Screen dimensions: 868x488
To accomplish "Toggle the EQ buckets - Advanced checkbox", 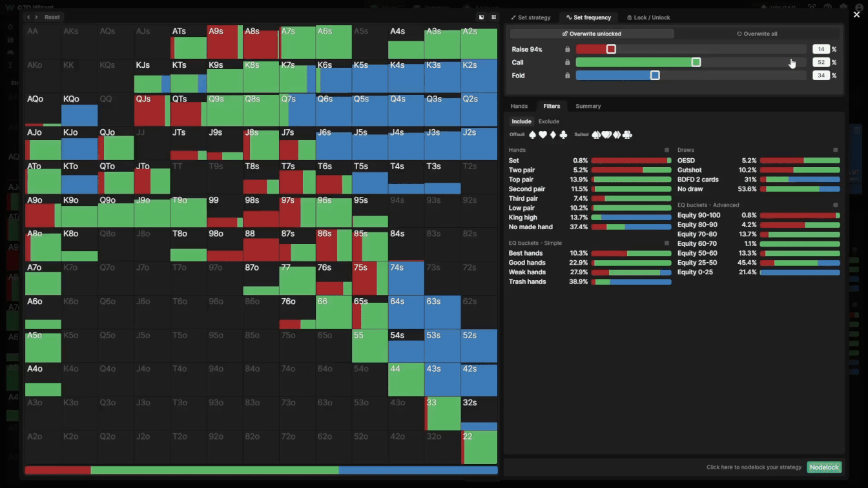I will point(835,205).
